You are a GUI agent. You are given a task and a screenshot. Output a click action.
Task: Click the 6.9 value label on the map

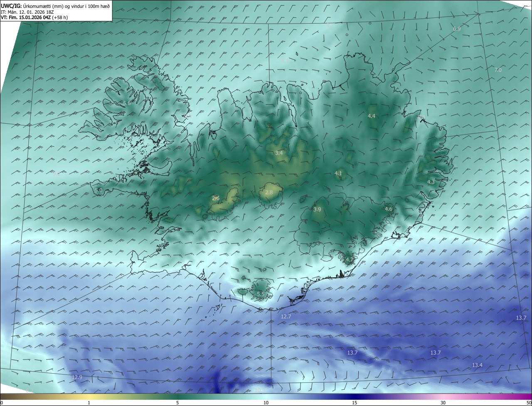point(457,29)
